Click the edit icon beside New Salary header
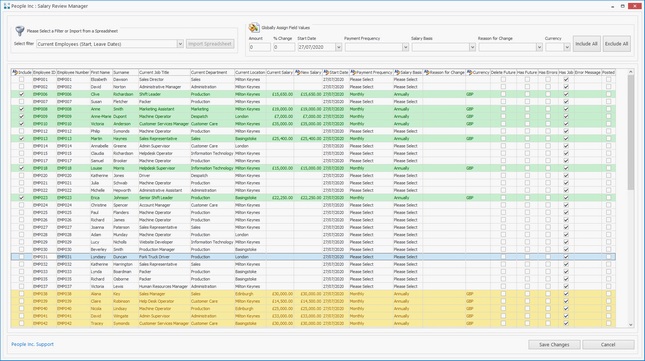This screenshot has height=361, width=645. [x=297, y=72]
